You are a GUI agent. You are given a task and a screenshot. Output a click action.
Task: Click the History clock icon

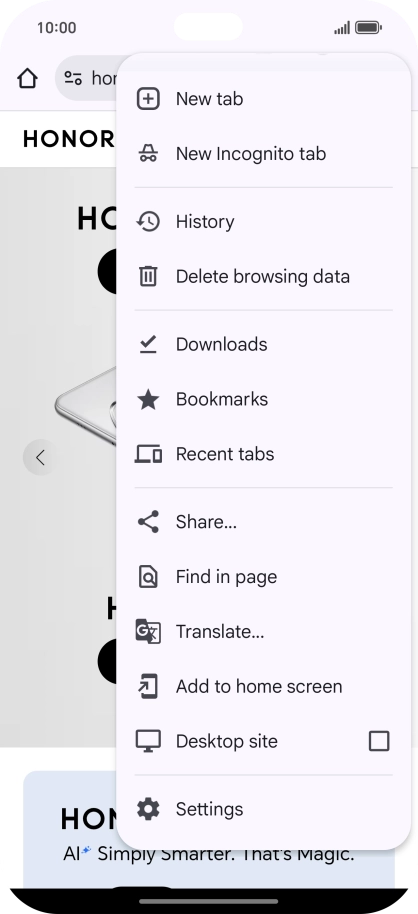tap(148, 222)
